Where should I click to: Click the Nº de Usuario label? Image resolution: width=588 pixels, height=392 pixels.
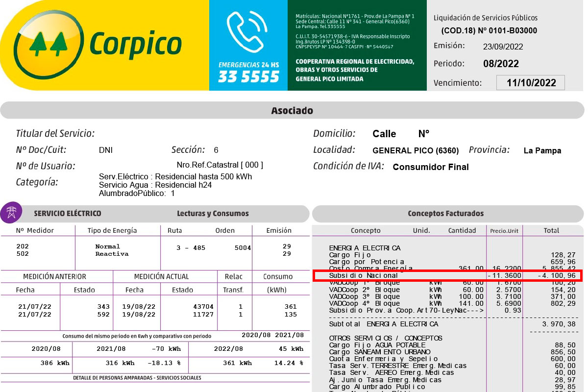[45, 166]
